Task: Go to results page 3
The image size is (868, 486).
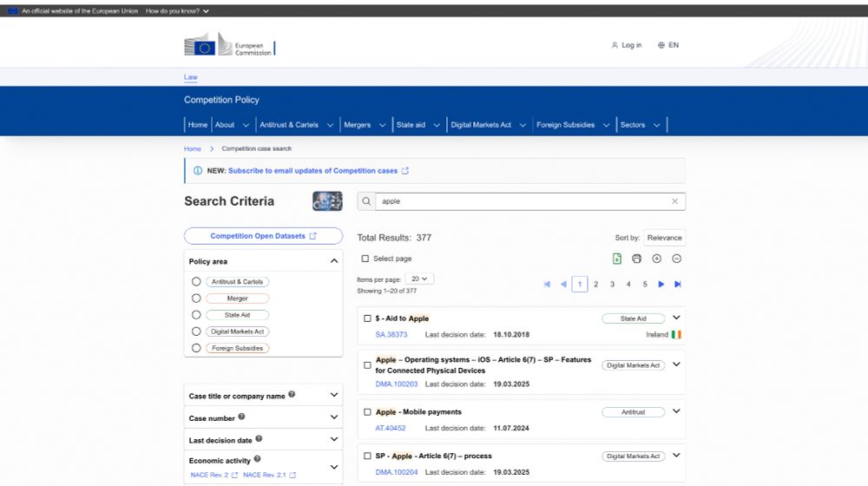Action: click(612, 284)
